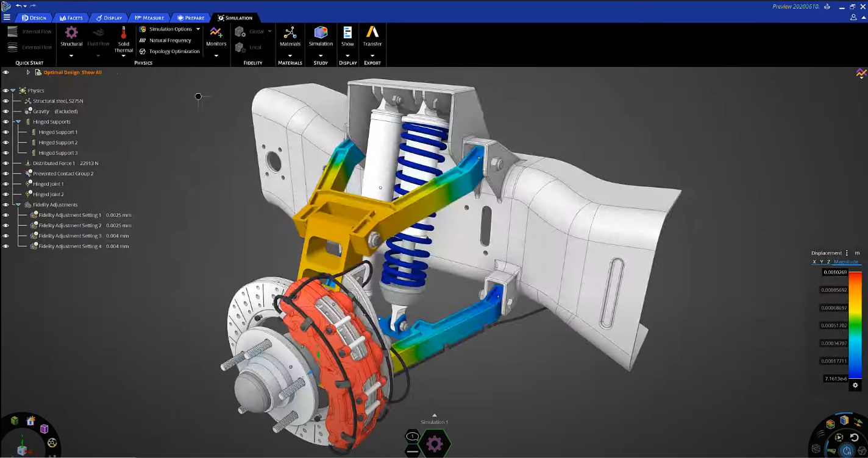Viewport: 868px width, 458px height.
Task: Click the monitors chart icon at top right
Action: click(861, 73)
